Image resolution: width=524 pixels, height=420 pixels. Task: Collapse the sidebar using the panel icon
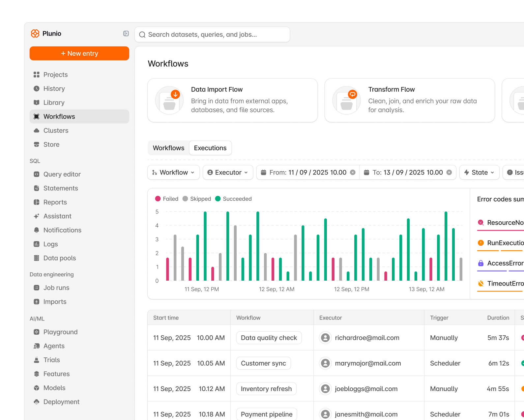click(x=126, y=33)
